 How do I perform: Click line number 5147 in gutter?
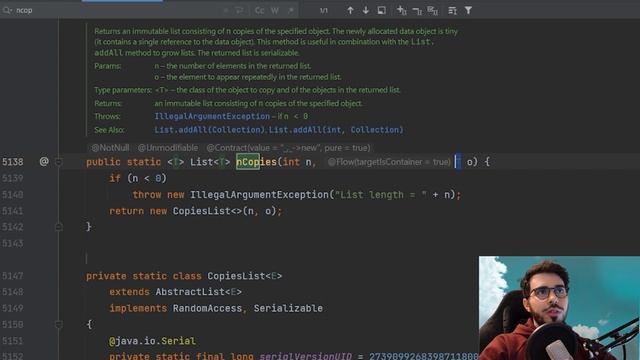[x=13, y=276]
